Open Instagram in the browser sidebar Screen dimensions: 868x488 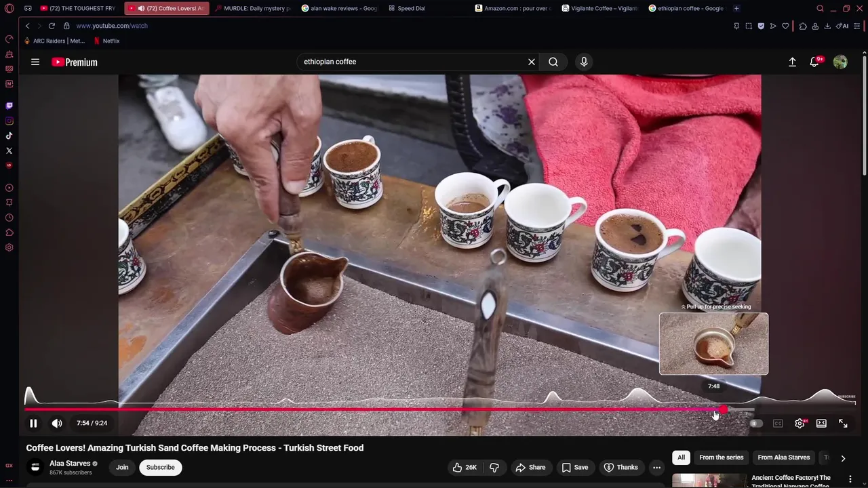(x=9, y=121)
